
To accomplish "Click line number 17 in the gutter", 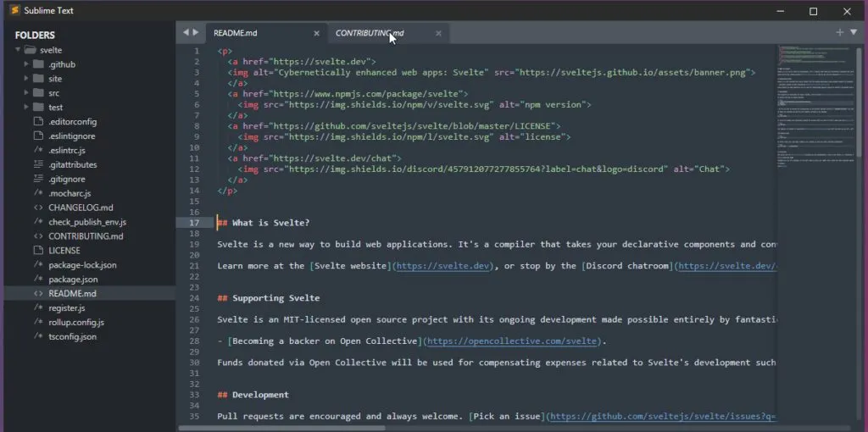I will [x=194, y=223].
